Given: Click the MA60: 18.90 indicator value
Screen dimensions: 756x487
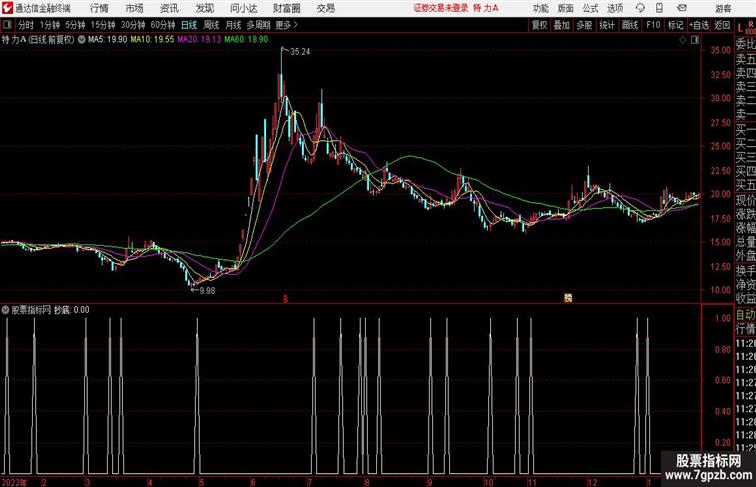Looking at the screenshot, I should coord(246,40).
